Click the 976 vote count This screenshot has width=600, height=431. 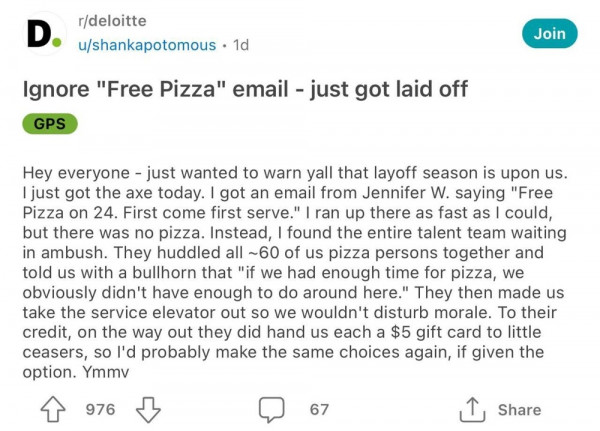click(x=100, y=410)
